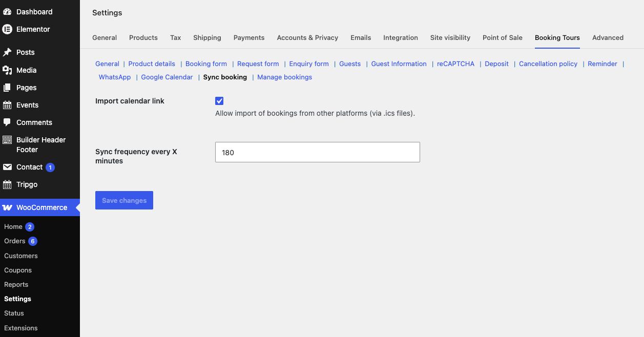Click the Media icon in sidebar
This screenshot has height=337, width=644.
[x=7, y=70]
